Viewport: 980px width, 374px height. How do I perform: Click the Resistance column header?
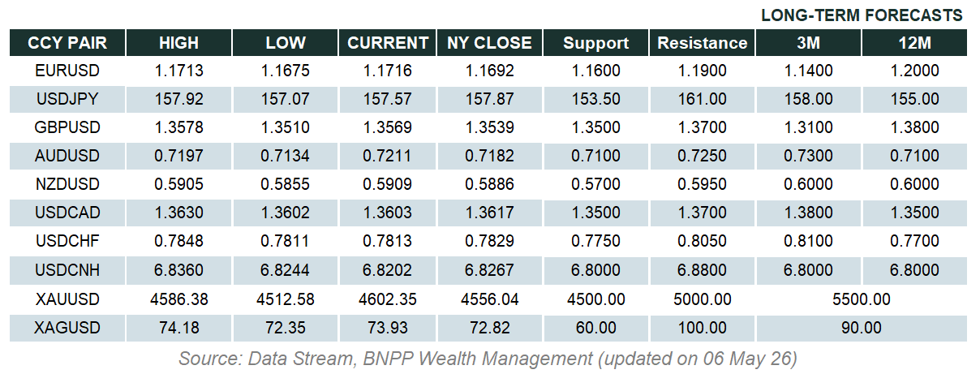point(703,43)
